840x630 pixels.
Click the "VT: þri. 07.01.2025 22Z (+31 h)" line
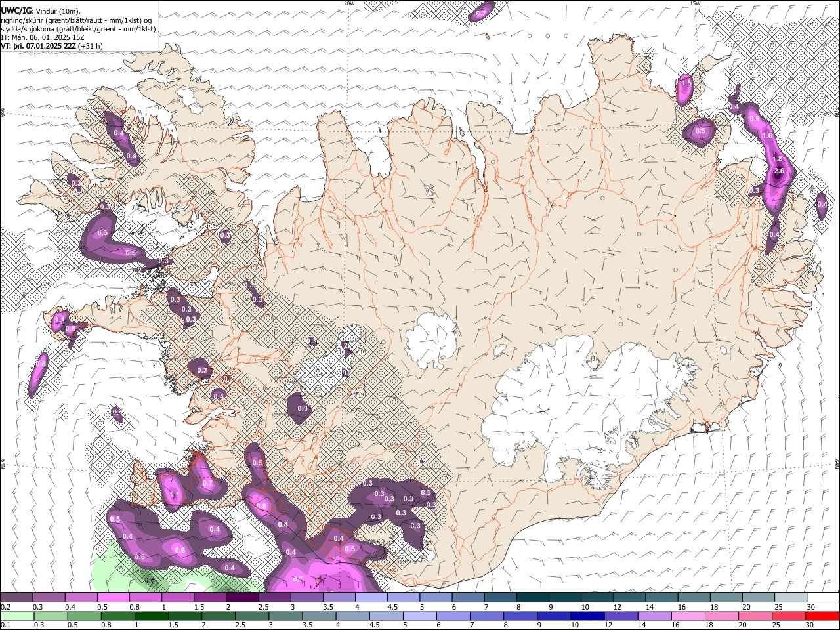tap(52, 46)
